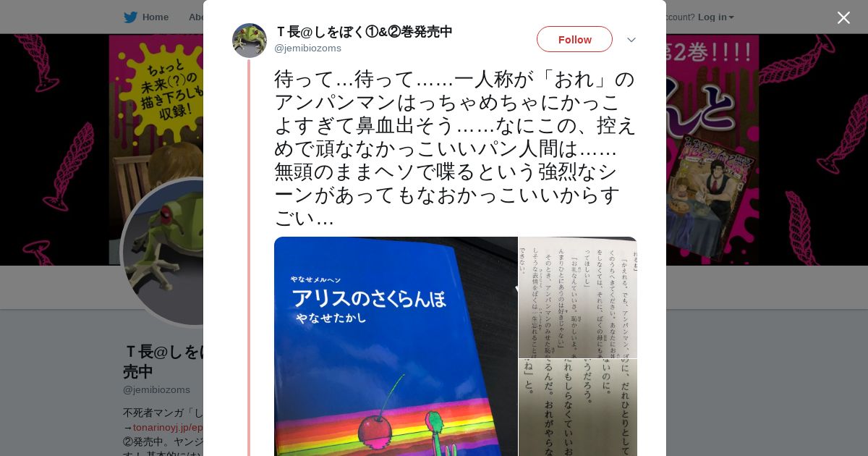Click the profile name heading in the sidebar
This screenshot has height=456, width=868.
point(163,361)
